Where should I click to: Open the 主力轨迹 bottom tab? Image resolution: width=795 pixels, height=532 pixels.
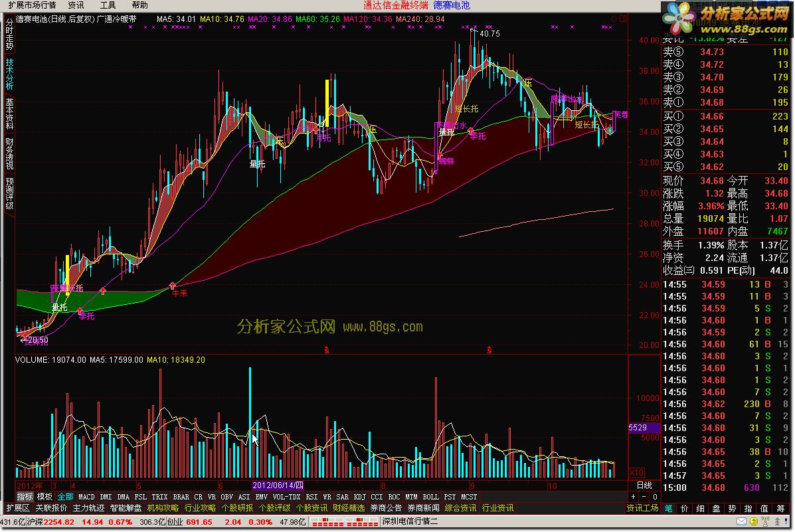pyautogui.click(x=89, y=508)
